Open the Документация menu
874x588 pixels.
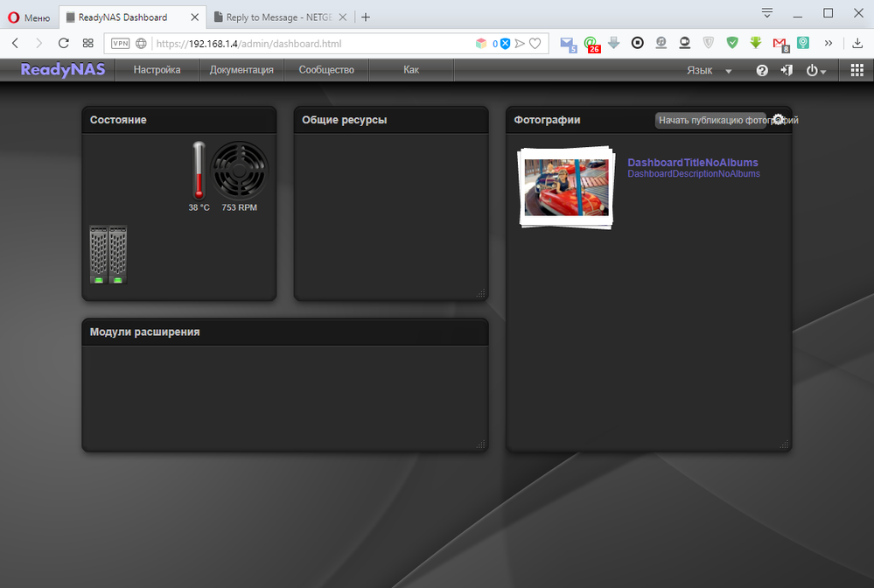(x=241, y=70)
